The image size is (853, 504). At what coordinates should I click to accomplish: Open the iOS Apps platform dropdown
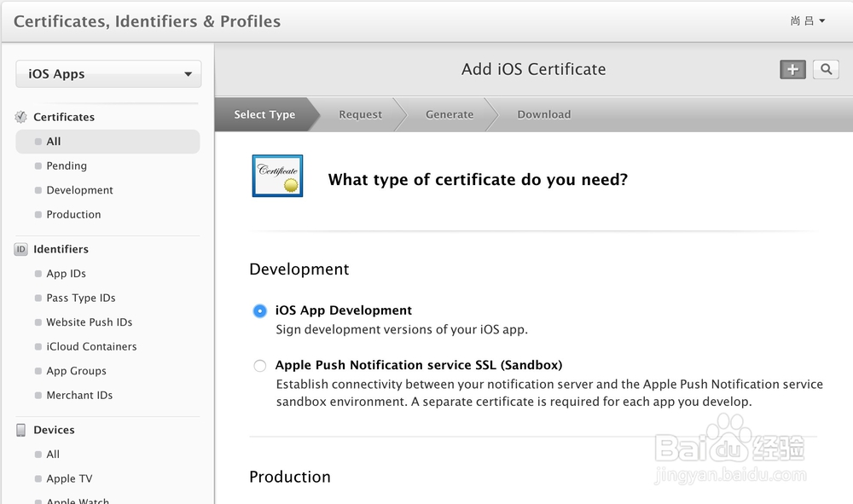click(108, 74)
